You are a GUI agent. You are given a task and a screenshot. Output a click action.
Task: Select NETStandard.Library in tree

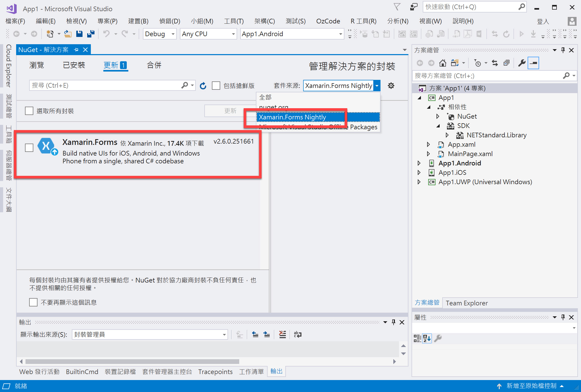(496, 135)
